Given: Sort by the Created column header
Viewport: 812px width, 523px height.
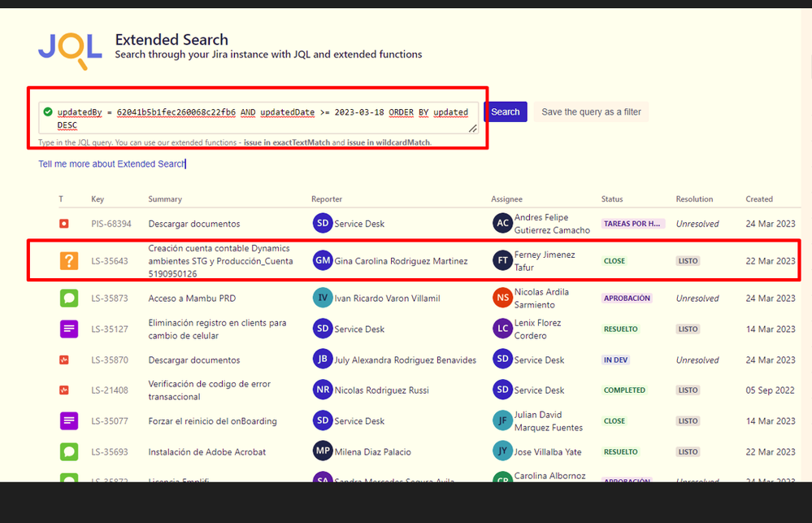Looking at the screenshot, I should coord(759,199).
